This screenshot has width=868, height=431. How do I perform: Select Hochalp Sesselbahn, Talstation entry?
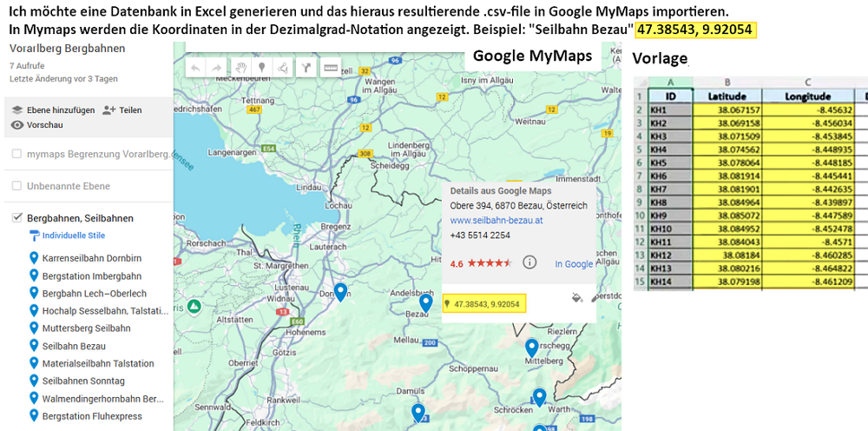[x=105, y=311]
